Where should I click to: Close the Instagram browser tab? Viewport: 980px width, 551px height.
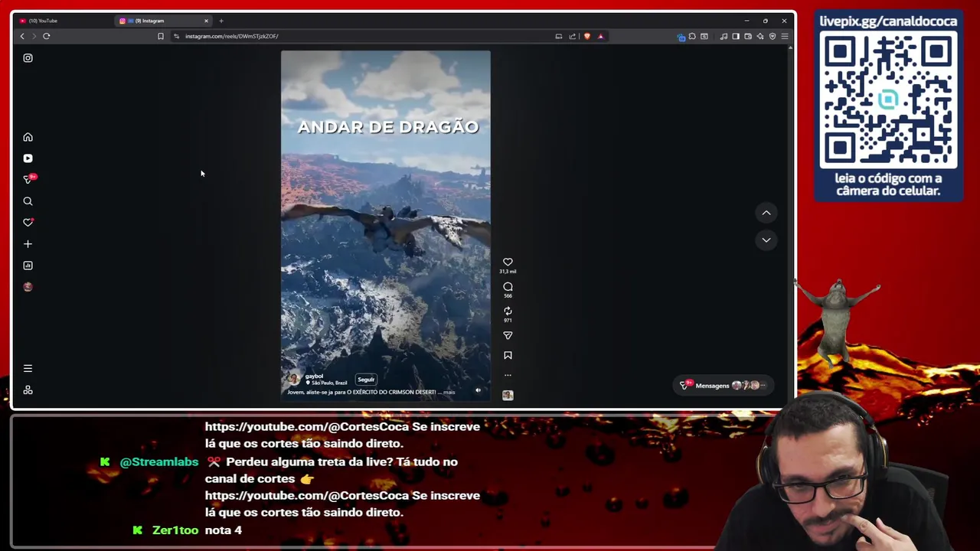[x=206, y=21]
